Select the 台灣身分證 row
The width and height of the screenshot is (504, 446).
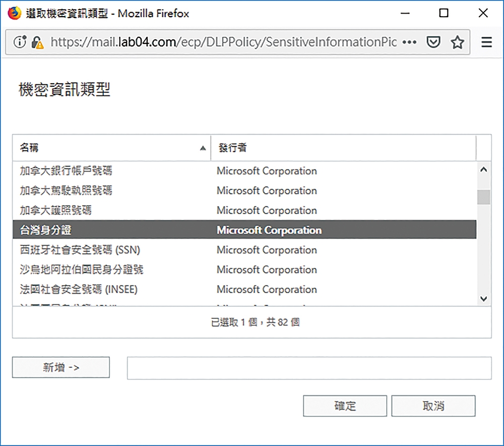click(x=244, y=230)
